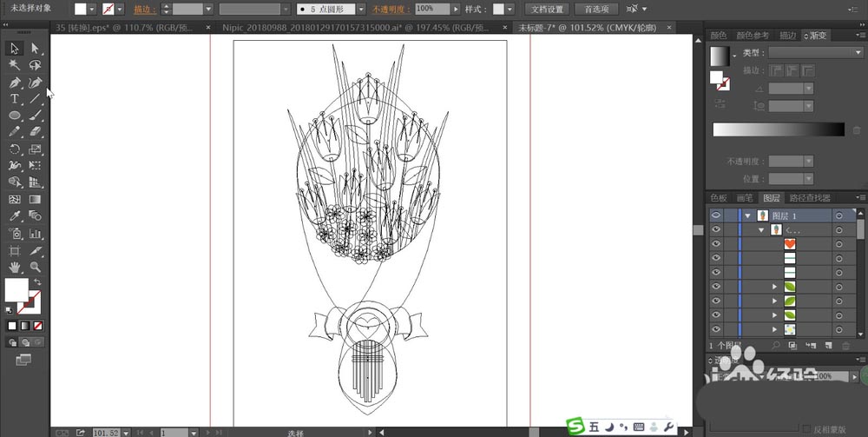Select the Type tool
Screen dimensions: 868x437
pos(15,99)
